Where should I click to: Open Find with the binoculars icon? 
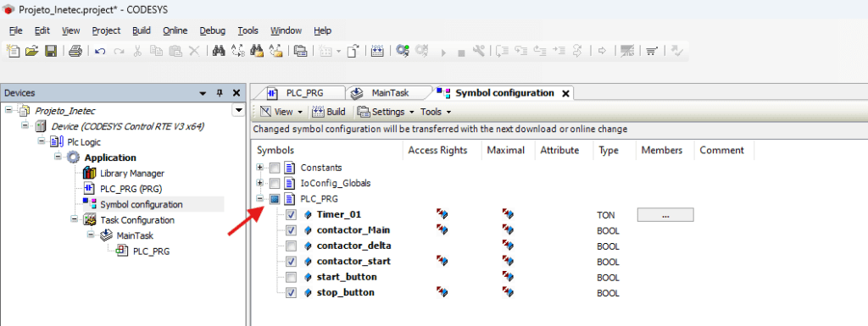point(219,51)
